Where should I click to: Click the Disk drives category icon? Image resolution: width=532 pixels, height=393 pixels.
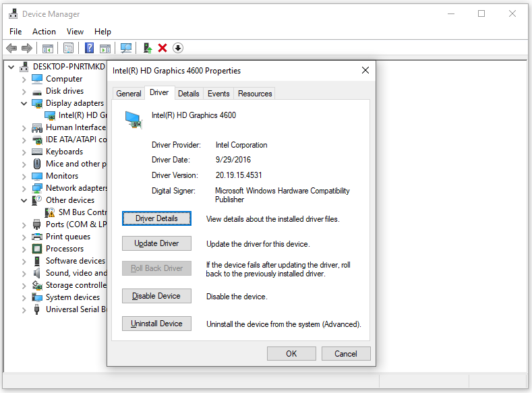[36, 92]
